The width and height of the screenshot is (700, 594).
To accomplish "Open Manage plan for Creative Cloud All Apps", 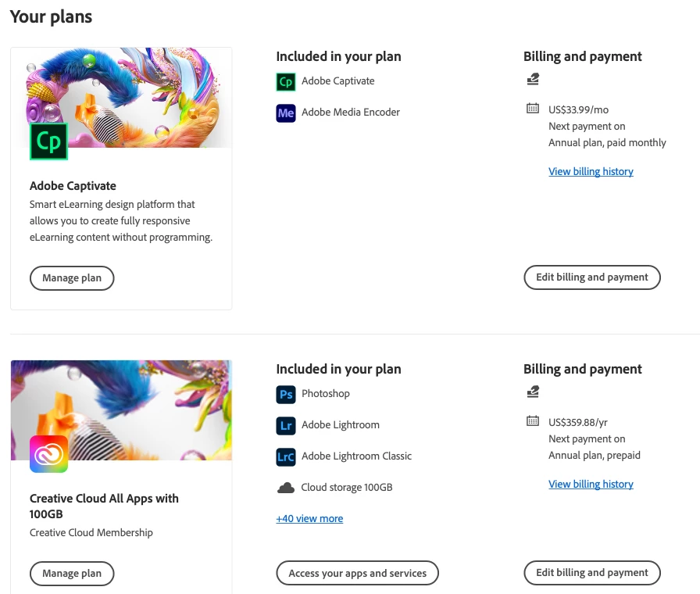I will coord(72,573).
